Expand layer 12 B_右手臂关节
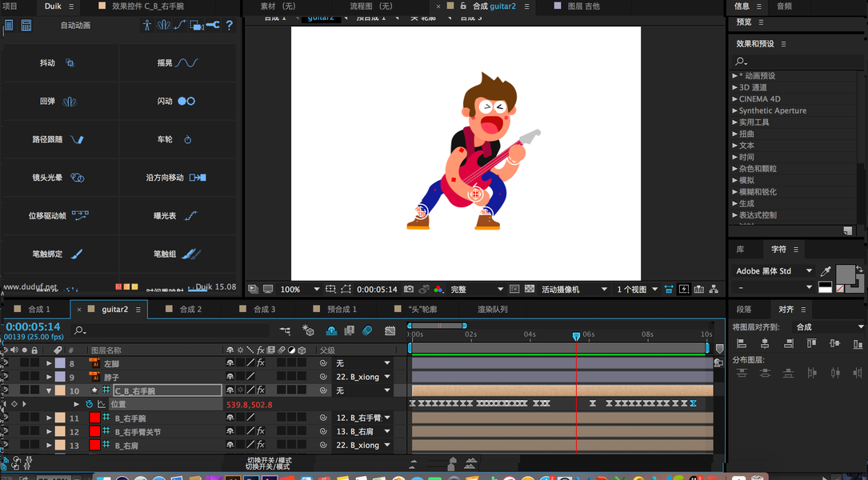The image size is (868, 480). [49, 431]
